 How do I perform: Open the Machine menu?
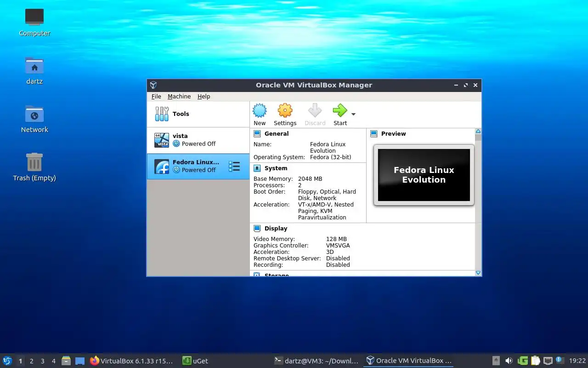pyautogui.click(x=179, y=96)
